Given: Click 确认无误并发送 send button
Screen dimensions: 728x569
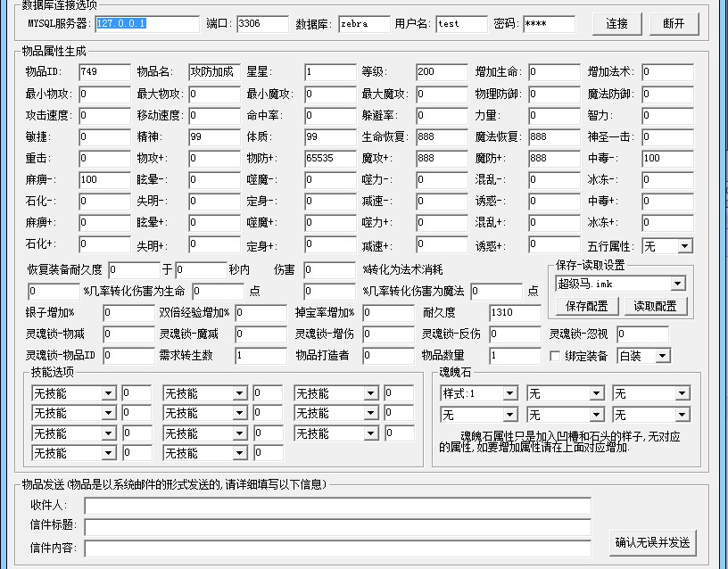Looking at the screenshot, I should (653, 542).
